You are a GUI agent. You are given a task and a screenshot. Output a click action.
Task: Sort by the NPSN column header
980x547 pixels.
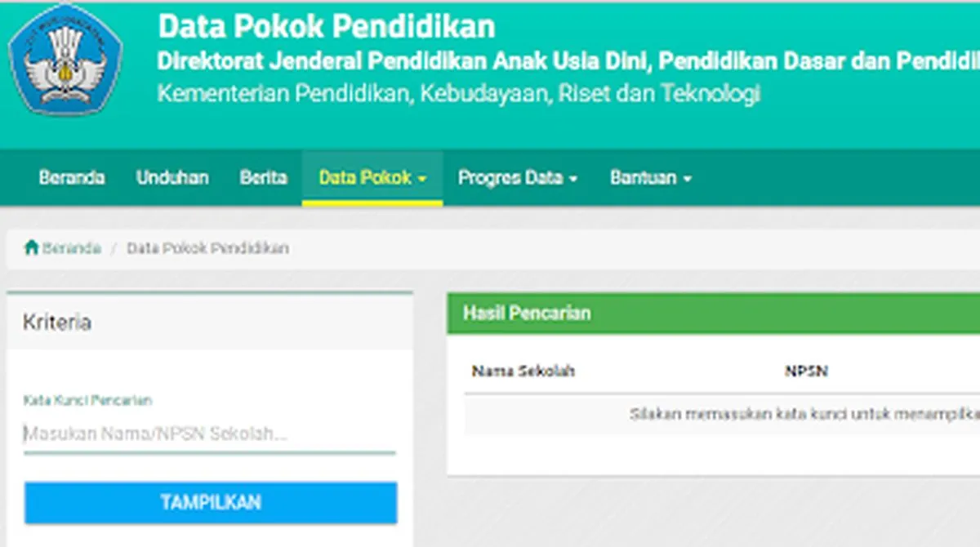[806, 371]
